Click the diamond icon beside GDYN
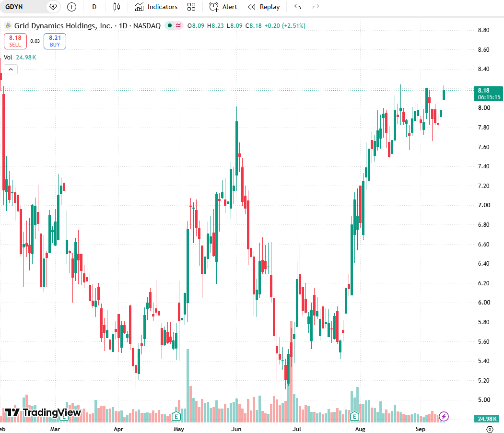This screenshot has height=433, width=504. (53, 7)
